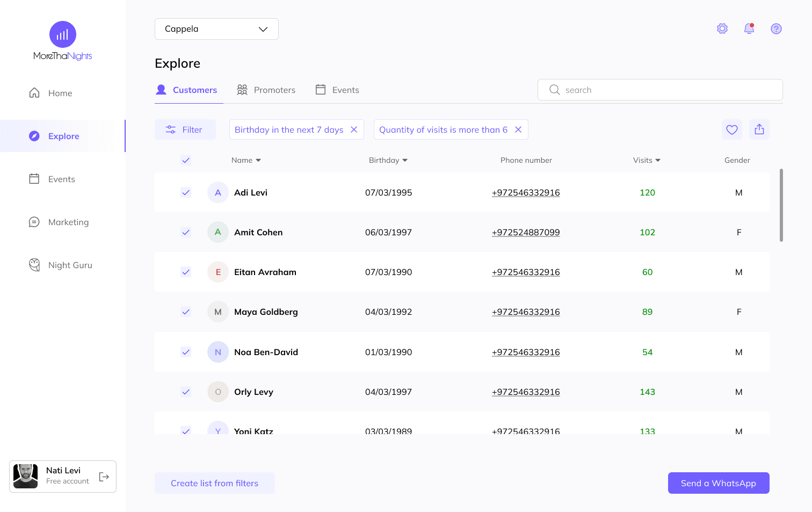Click the Send a WhatsApp button

click(719, 483)
